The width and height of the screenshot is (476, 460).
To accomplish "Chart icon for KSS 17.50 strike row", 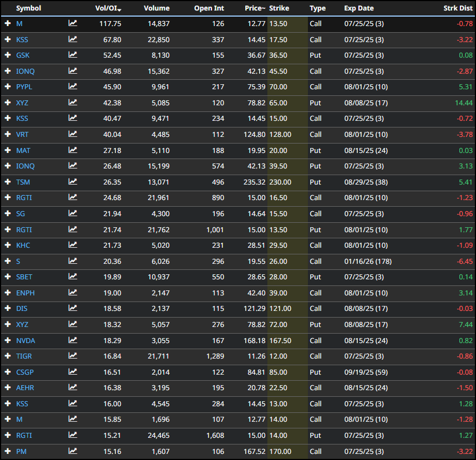I will pos(73,39).
